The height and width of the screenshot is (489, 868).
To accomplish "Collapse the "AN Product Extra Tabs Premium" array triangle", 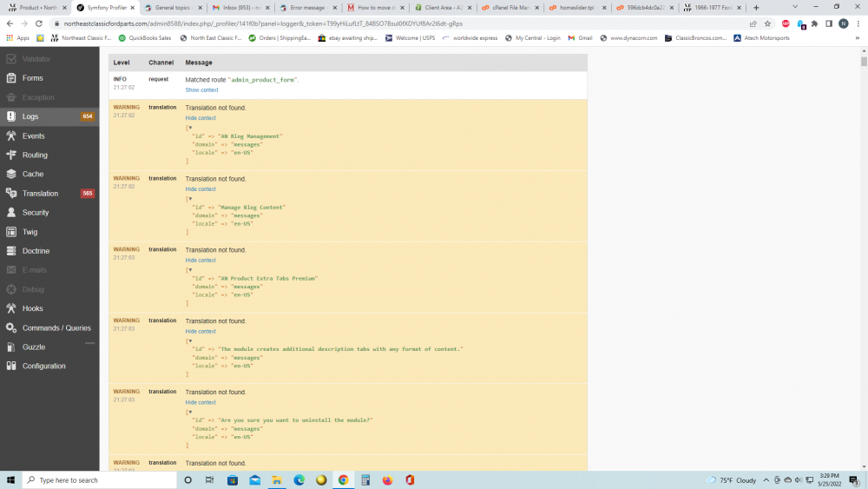I will coord(190,270).
